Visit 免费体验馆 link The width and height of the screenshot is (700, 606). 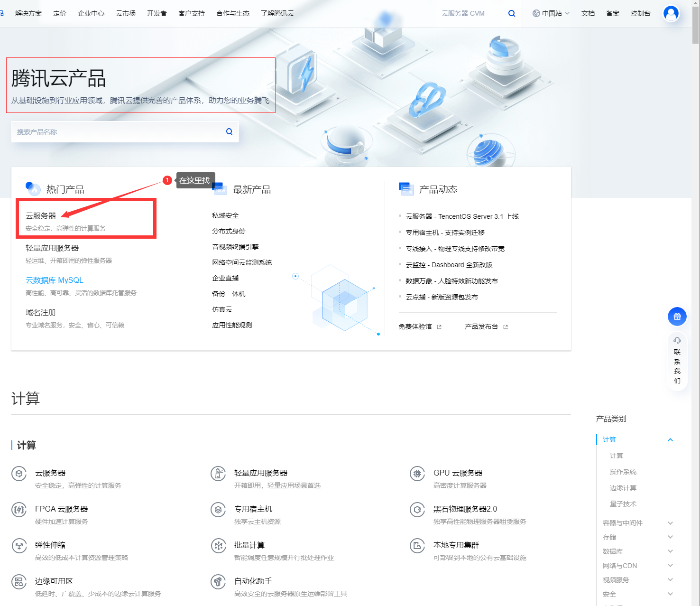pos(414,326)
